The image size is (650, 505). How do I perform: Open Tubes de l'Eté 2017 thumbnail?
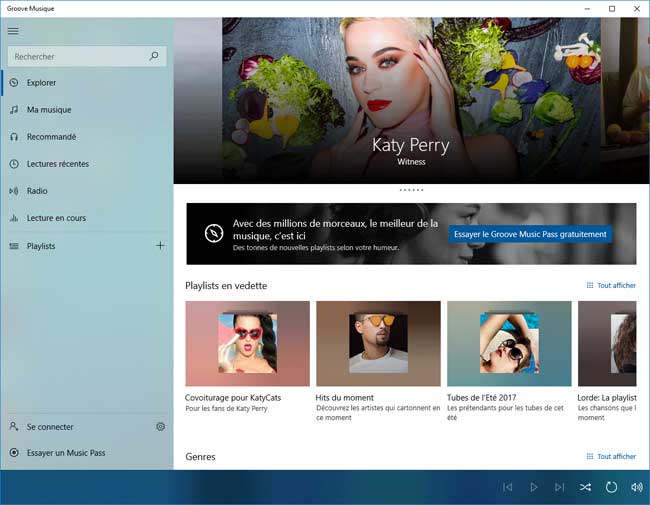(509, 344)
